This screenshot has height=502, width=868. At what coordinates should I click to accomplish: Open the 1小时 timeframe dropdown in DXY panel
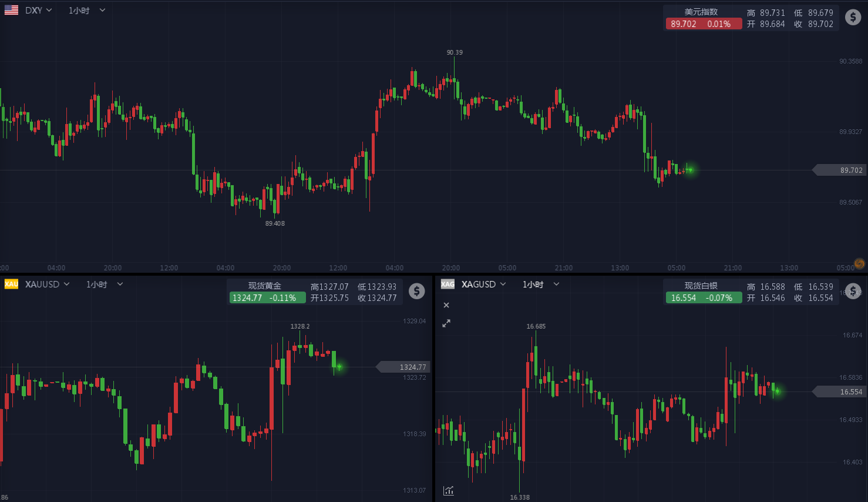tap(87, 10)
